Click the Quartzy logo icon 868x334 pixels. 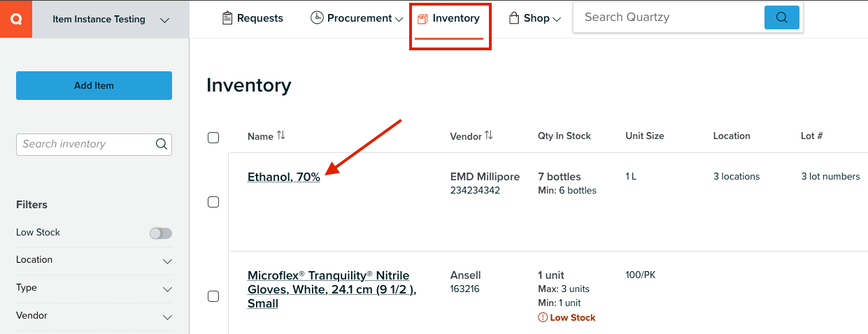tap(16, 19)
